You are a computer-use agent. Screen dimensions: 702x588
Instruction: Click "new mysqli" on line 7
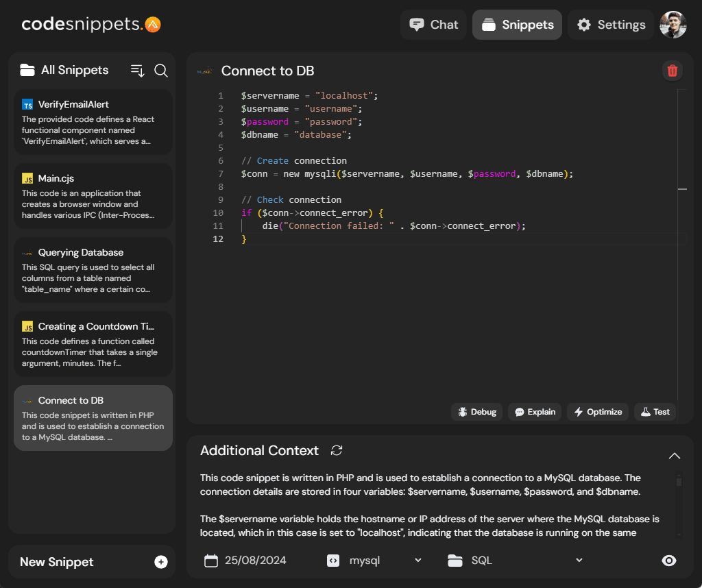[x=310, y=173]
